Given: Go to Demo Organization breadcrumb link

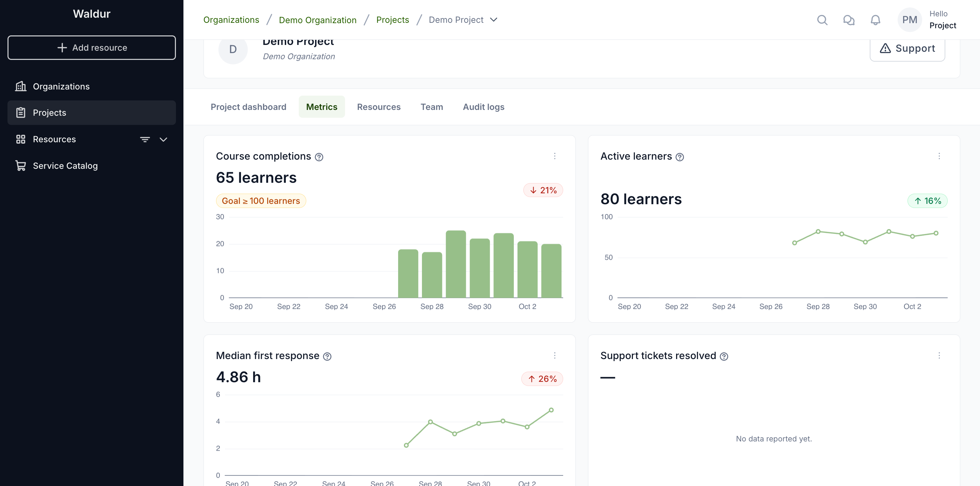Looking at the screenshot, I should 317,20.
